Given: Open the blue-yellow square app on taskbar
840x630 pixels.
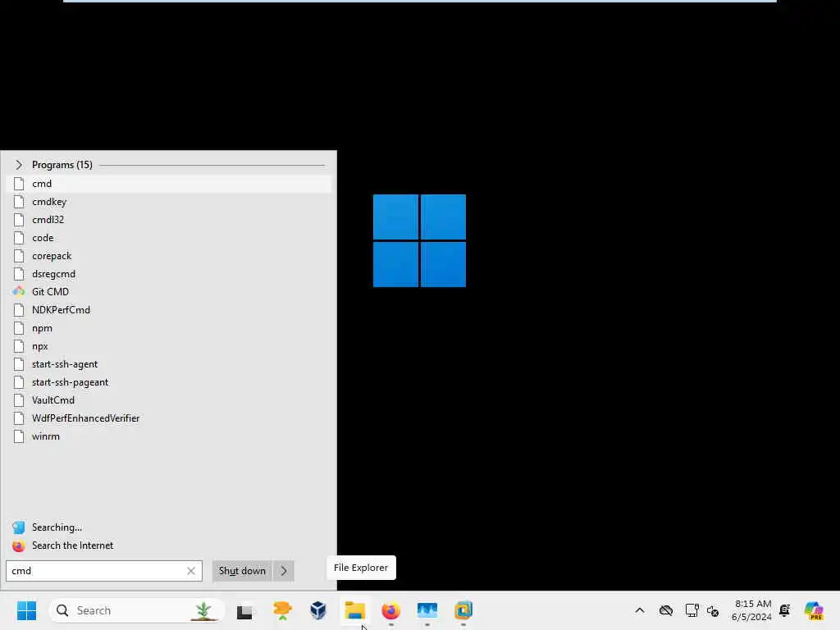Looking at the screenshot, I should 463,610.
